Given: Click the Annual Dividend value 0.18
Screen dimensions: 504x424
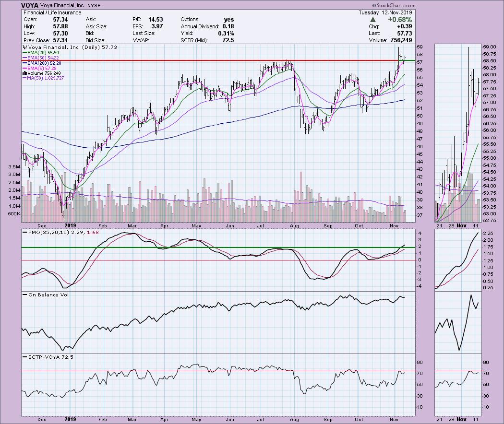Looking at the screenshot, I should [228, 26].
